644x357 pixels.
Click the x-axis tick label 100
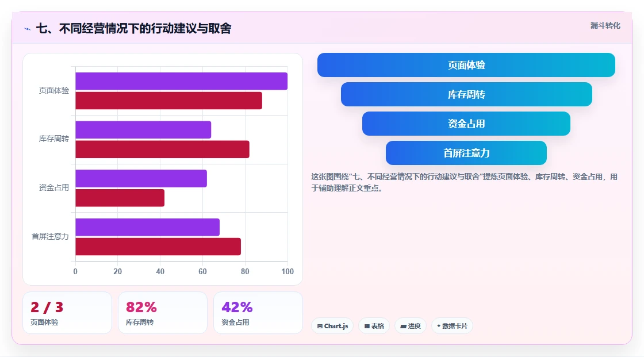287,271
